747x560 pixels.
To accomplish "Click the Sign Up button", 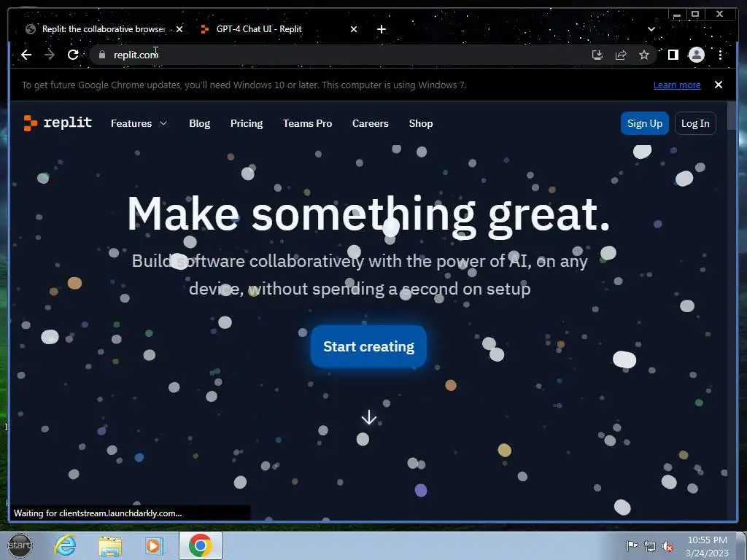I will pyautogui.click(x=645, y=123).
